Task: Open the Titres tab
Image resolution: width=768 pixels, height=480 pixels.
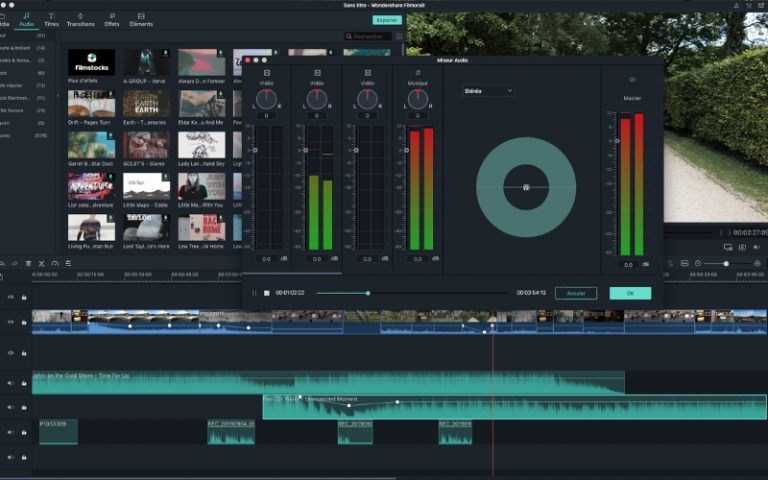Action: [x=51, y=19]
